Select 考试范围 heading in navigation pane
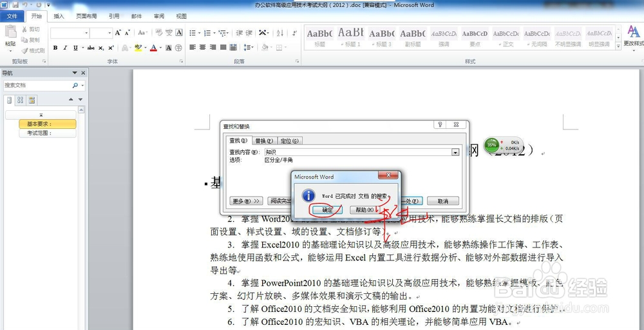 click(47, 133)
